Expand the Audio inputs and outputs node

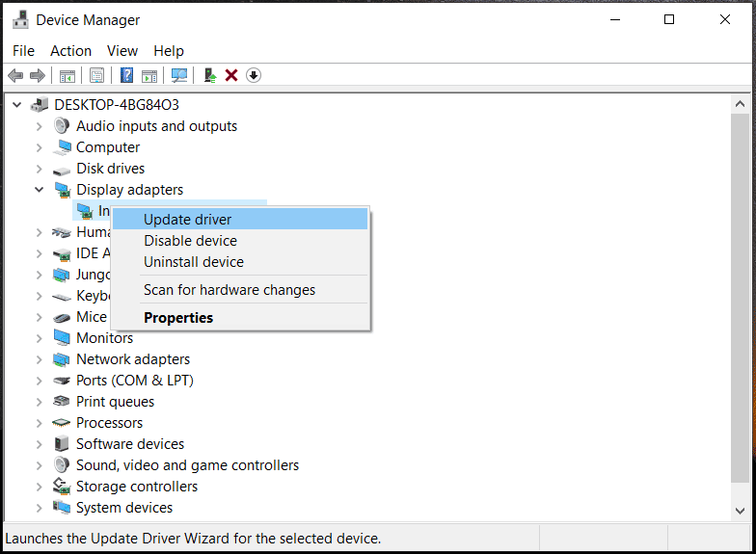[40, 126]
